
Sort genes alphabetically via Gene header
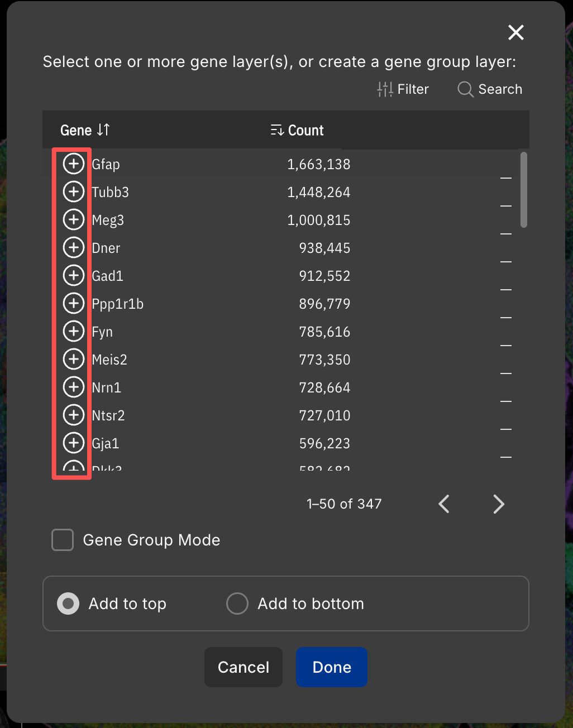84,130
